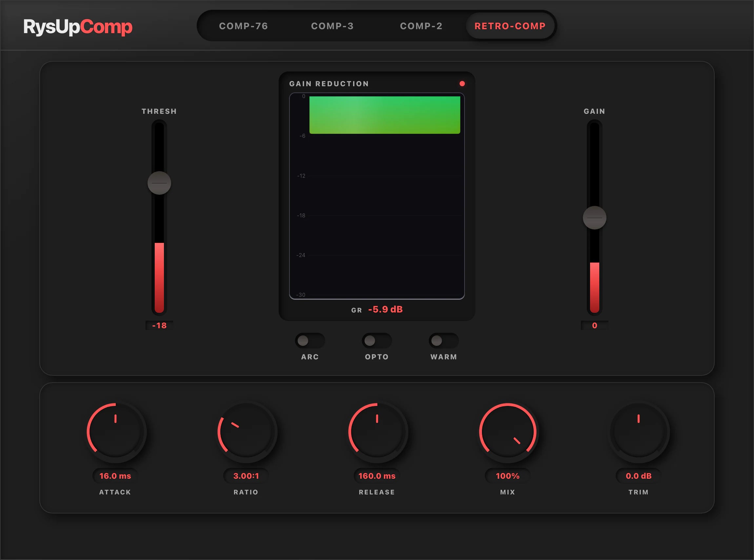Image resolution: width=754 pixels, height=560 pixels.
Task: Click the green gain reduction meter bar
Action: coord(385,115)
